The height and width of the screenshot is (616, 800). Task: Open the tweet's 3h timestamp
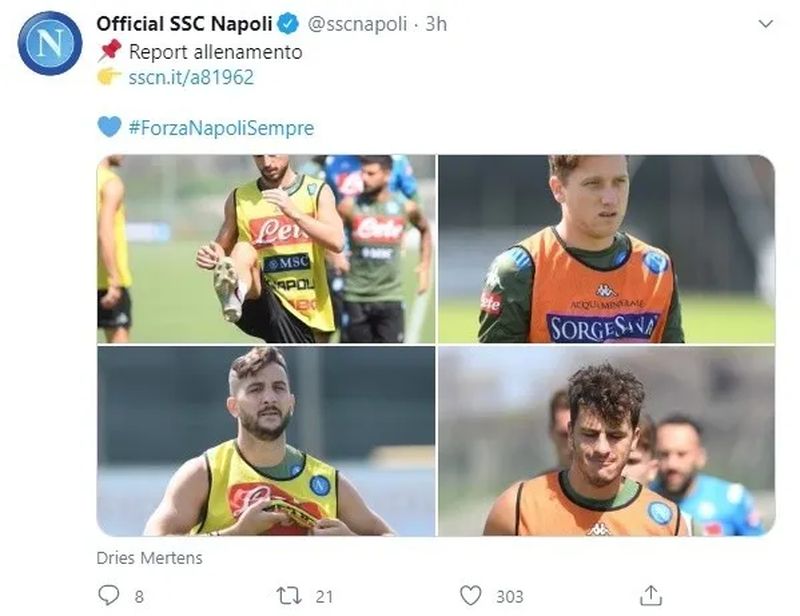point(436,23)
